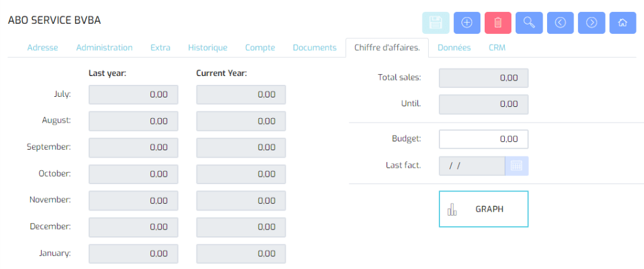Go to the Données tab
Viewport: 644px width, 269px height.
455,48
